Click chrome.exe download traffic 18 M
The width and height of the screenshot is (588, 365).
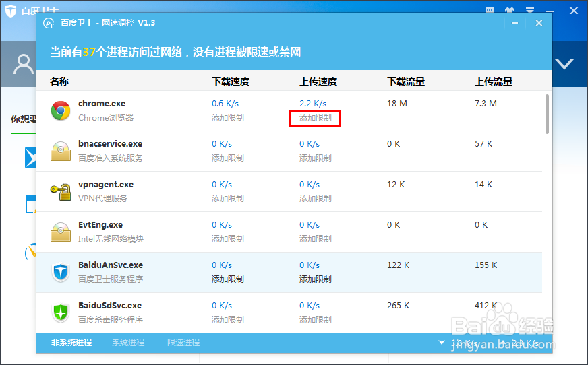[x=397, y=103]
